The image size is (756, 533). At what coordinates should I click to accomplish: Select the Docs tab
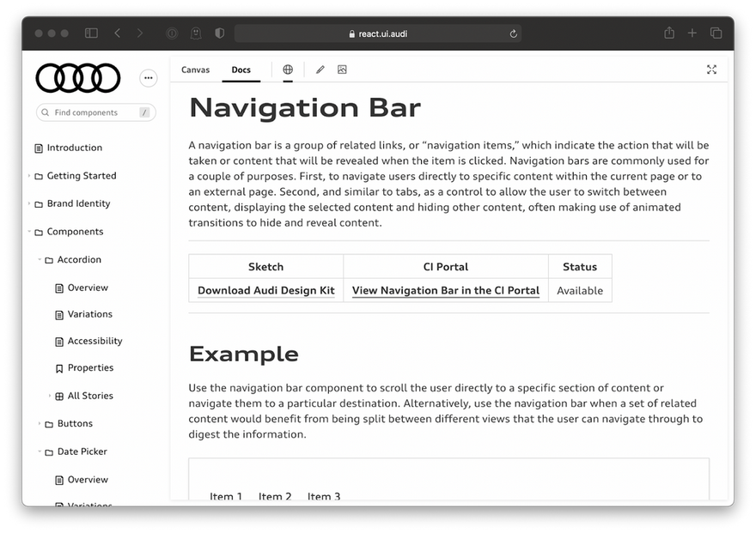pos(241,70)
